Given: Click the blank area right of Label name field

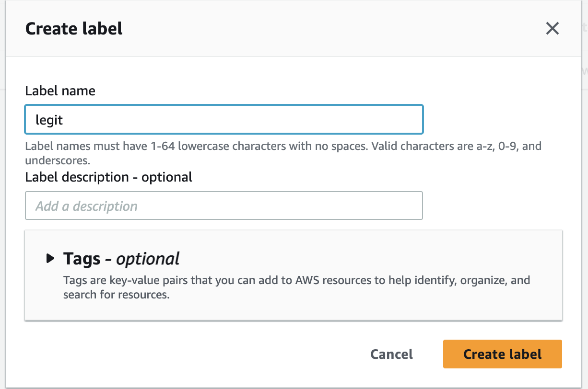Looking at the screenshot, I should 494,119.
